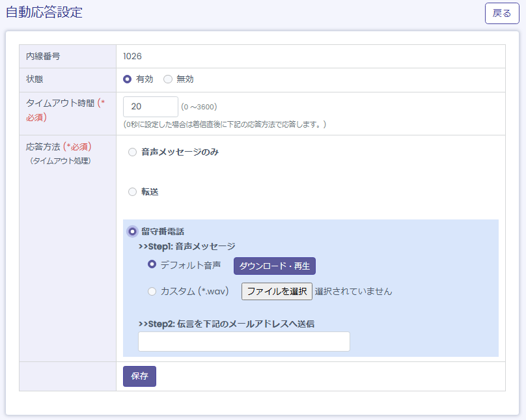
Task: Click the 内線番号 row label
Action: pyautogui.click(x=43, y=57)
